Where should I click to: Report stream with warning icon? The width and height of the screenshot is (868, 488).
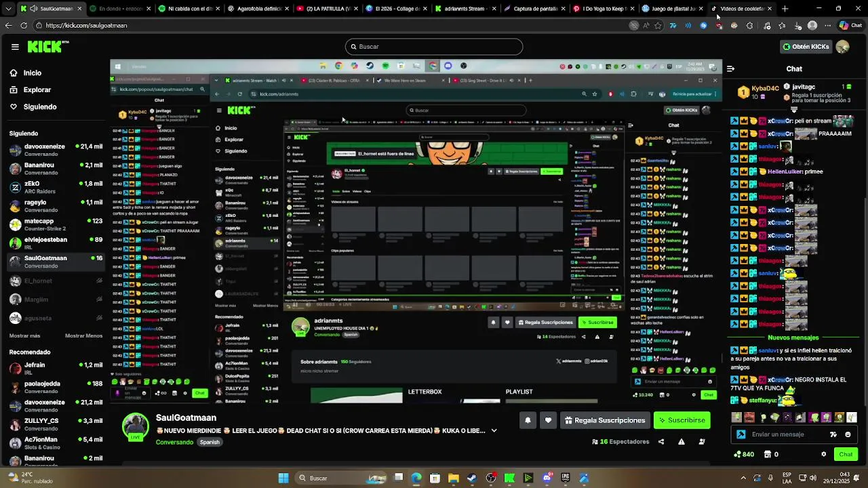(682, 442)
